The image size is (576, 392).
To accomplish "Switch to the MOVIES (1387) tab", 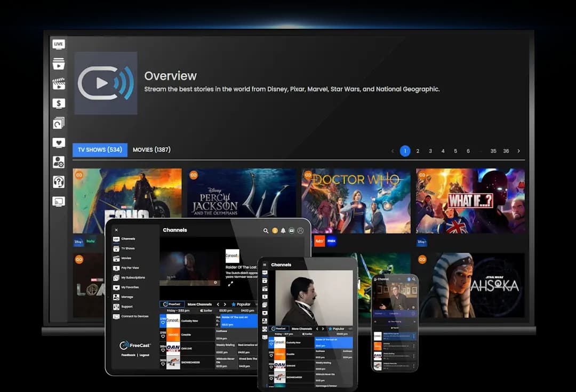I will 151,150.
